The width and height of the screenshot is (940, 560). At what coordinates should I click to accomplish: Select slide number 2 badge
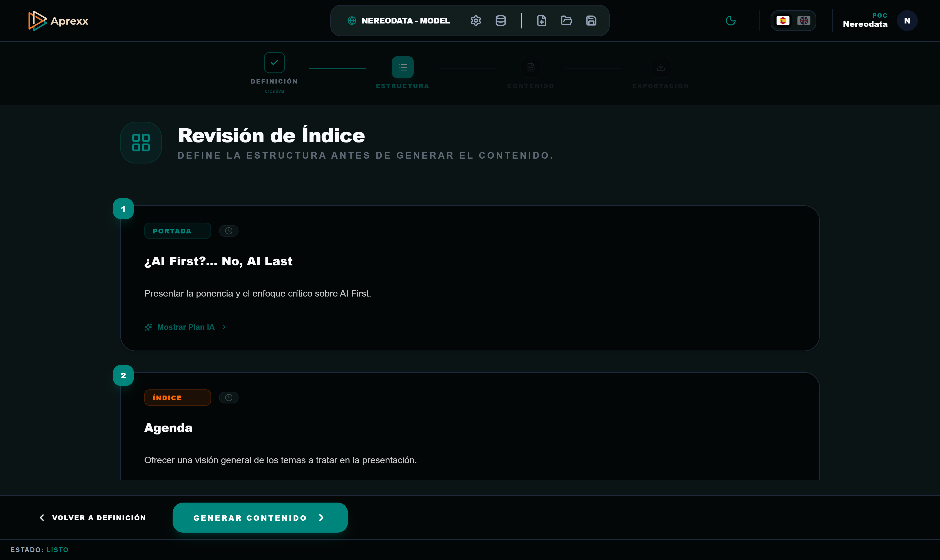click(x=123, y=376)
